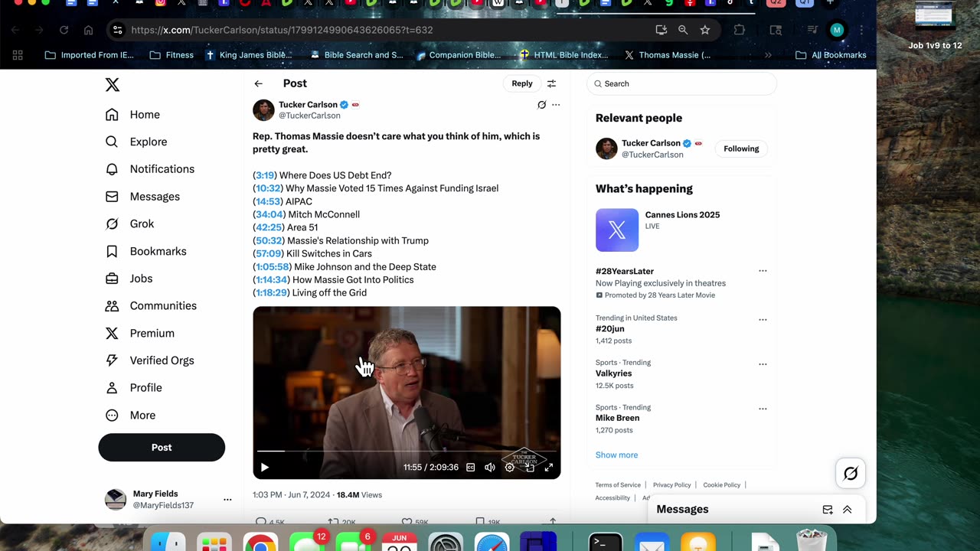Open Cannes Lions 2025 live event
This screenshot has height=551, width=980.
tap(682, 215)
